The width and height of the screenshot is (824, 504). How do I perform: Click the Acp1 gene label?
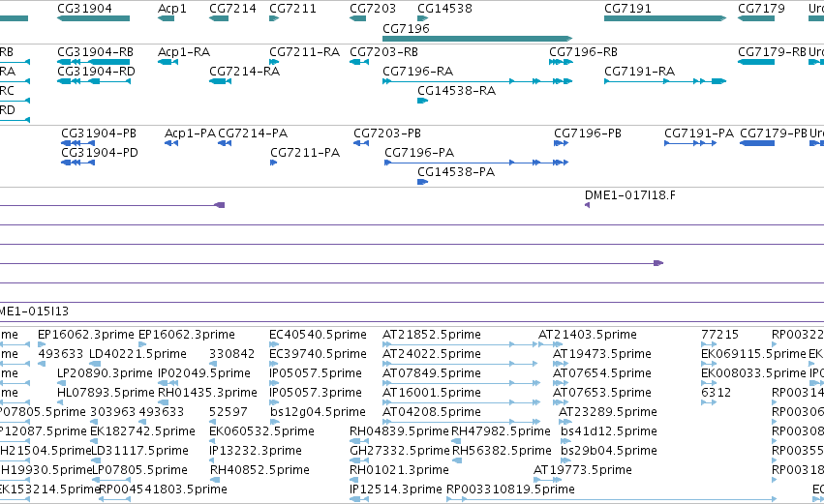pyautogui.click(x=171, y=9)
